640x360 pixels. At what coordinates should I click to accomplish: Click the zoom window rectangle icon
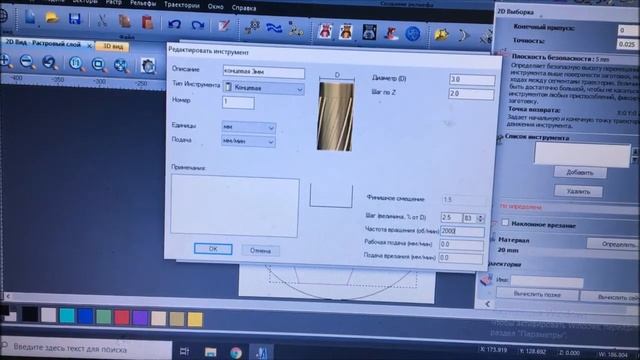click(x=98, y=64)
